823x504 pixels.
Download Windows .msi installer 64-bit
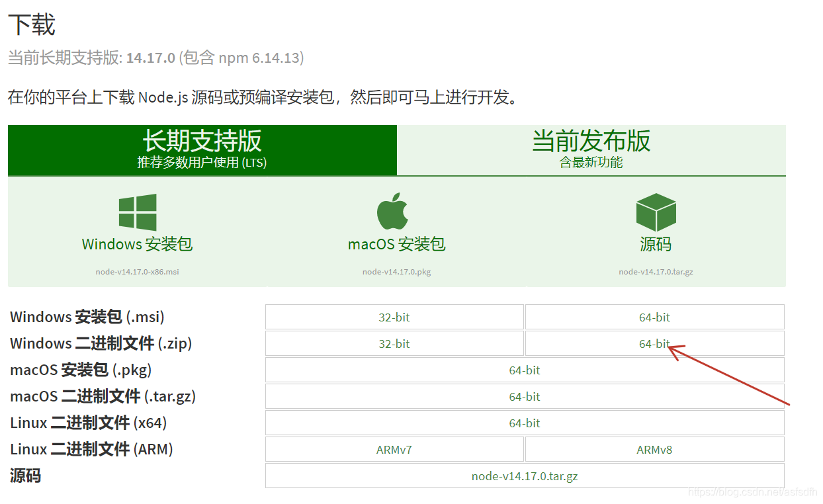click(654, 317)
